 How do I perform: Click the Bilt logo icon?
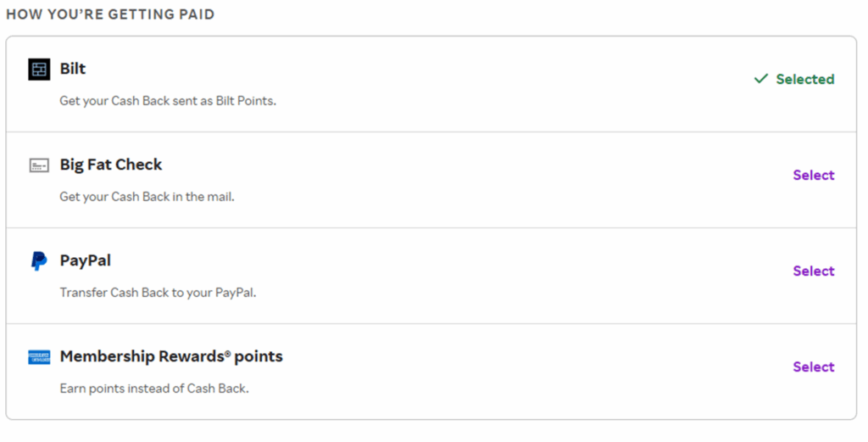tap(39, 70)
